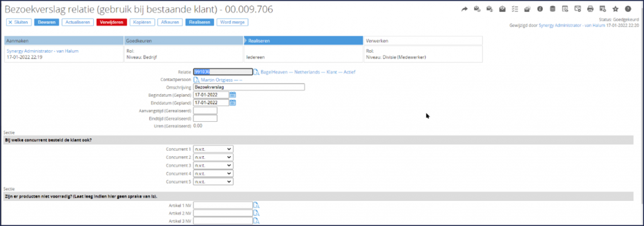This screenshot has width=644, height=226.
Task: Select the Realiseren workflow stage header
Action: [x=304, y=41]
